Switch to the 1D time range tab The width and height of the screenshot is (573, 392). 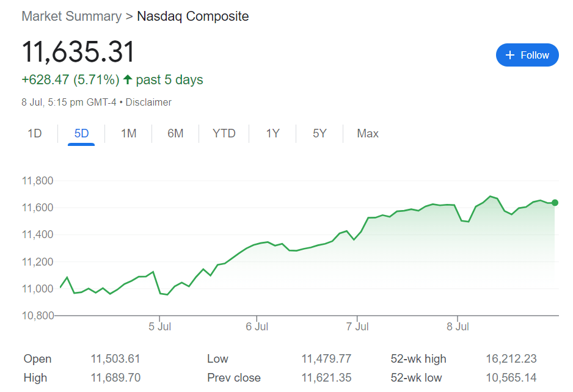point(35,133)
